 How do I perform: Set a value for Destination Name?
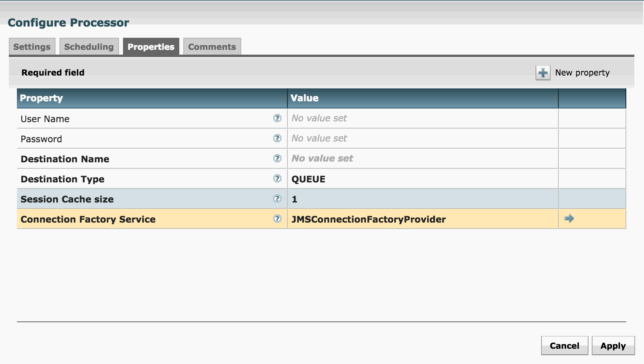tap(422, 158)
